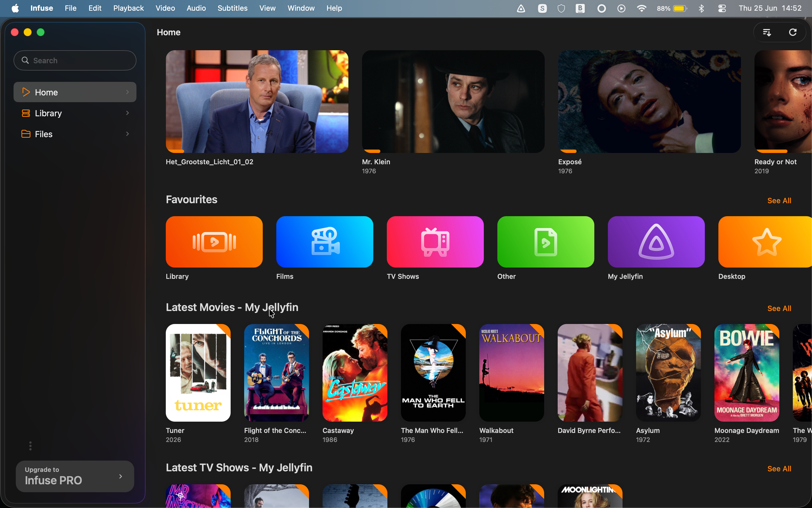Open the Audio menu

(196, 8)
